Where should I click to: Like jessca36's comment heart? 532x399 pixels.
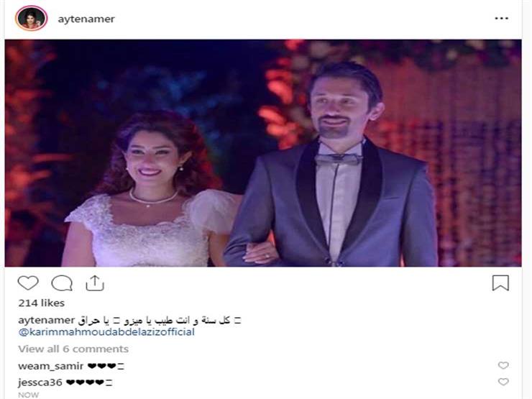pyautogui.click(x=503, y=382)
